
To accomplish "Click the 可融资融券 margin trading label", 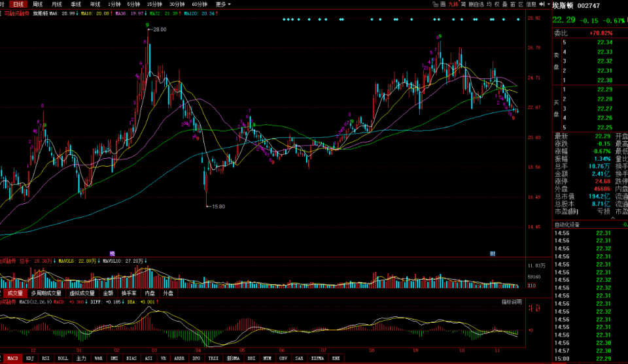I will coord(16,14).
